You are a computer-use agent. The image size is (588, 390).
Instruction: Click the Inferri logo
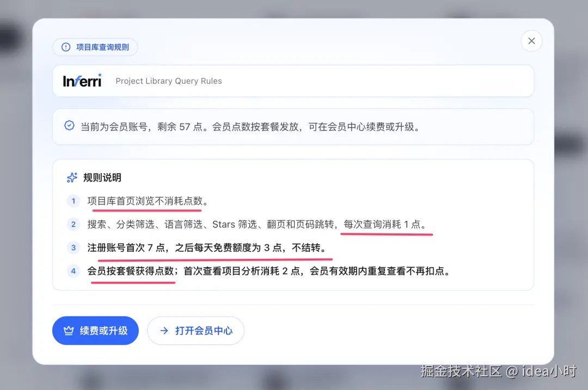(x=82, y=81)
